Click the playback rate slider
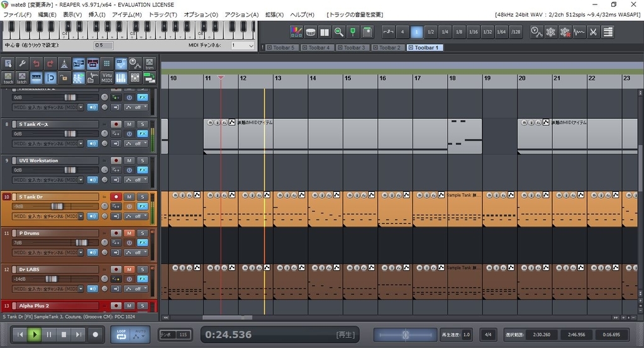 coord(405,334)
